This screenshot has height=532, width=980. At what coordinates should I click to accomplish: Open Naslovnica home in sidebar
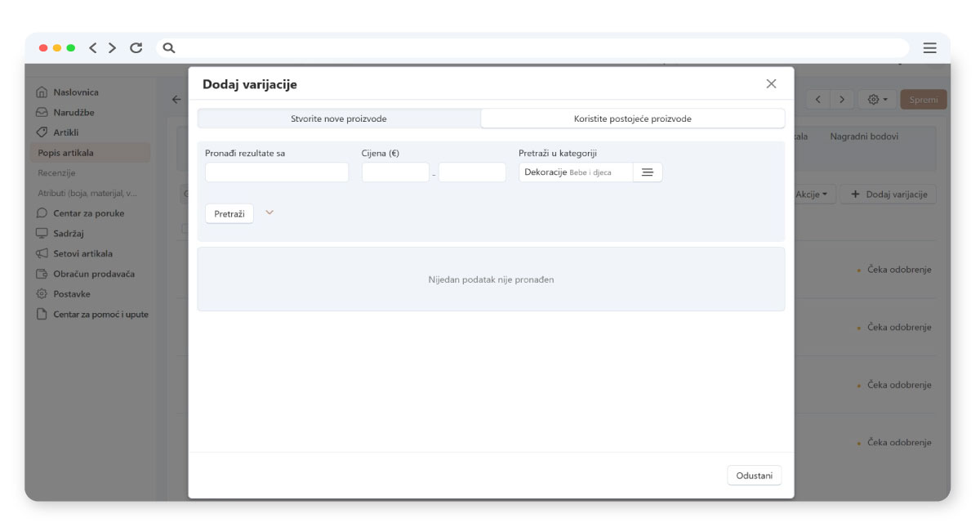[x=75, y=92]
